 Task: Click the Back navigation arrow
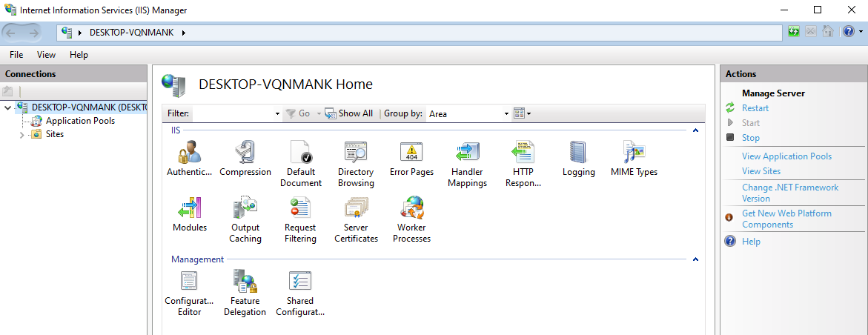point(10,33)
